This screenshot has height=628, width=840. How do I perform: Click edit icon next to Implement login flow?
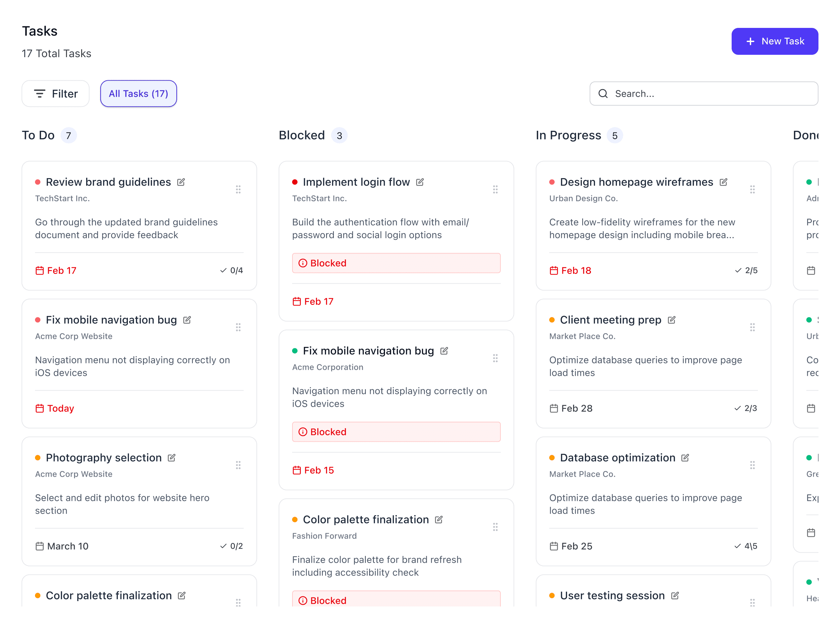[420, 182]
